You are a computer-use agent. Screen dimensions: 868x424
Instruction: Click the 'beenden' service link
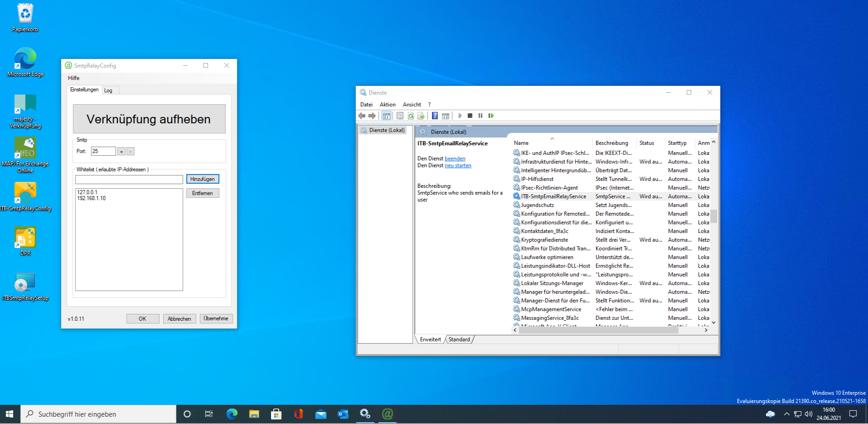(455, 159)
